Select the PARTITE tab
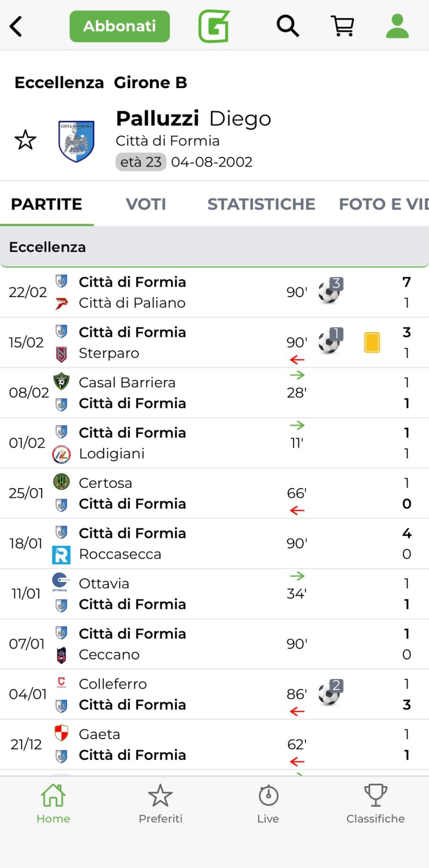 pos(47,204)
